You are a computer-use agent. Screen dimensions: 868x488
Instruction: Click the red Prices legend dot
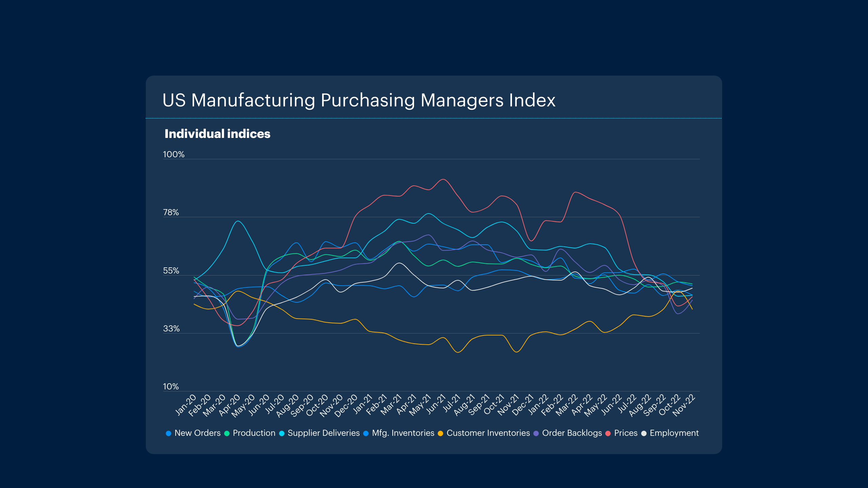[608, 433]
